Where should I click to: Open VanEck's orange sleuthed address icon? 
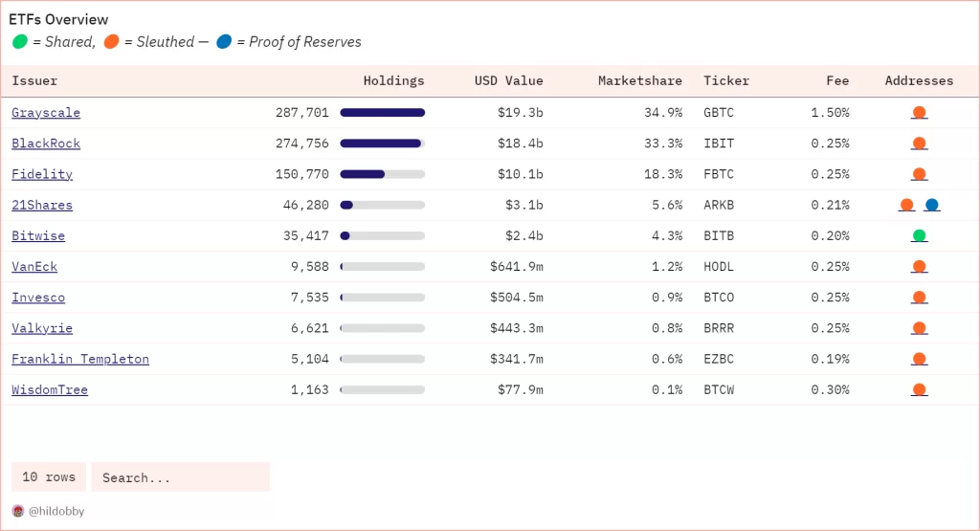pos(919,267)
